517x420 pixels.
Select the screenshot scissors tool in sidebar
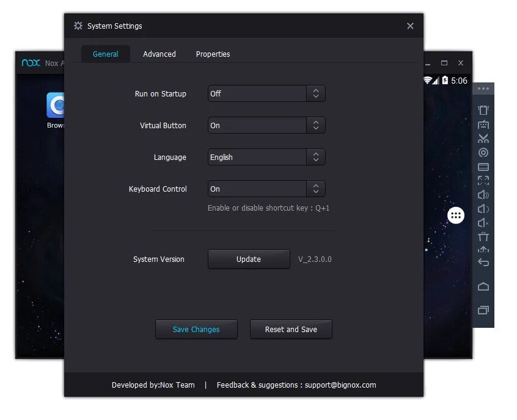(483, 139)
